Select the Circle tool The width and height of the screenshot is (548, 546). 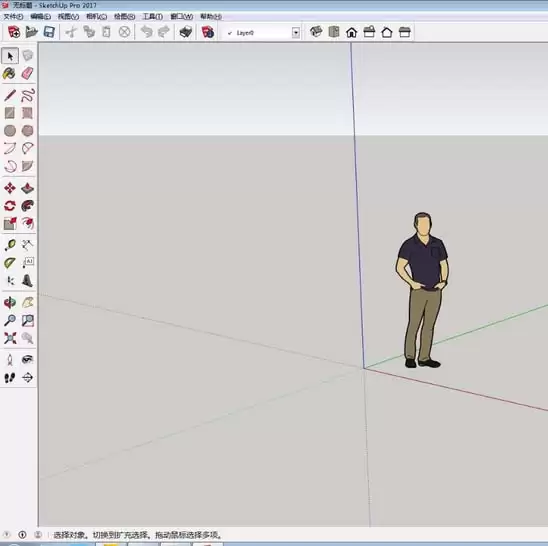10,131
